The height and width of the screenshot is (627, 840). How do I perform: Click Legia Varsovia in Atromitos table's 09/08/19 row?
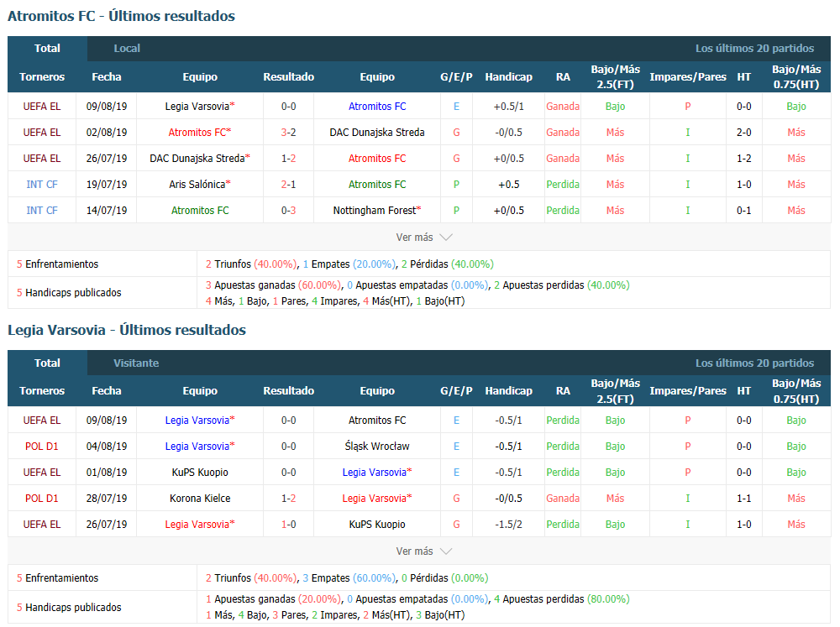(x=200, y=107)
